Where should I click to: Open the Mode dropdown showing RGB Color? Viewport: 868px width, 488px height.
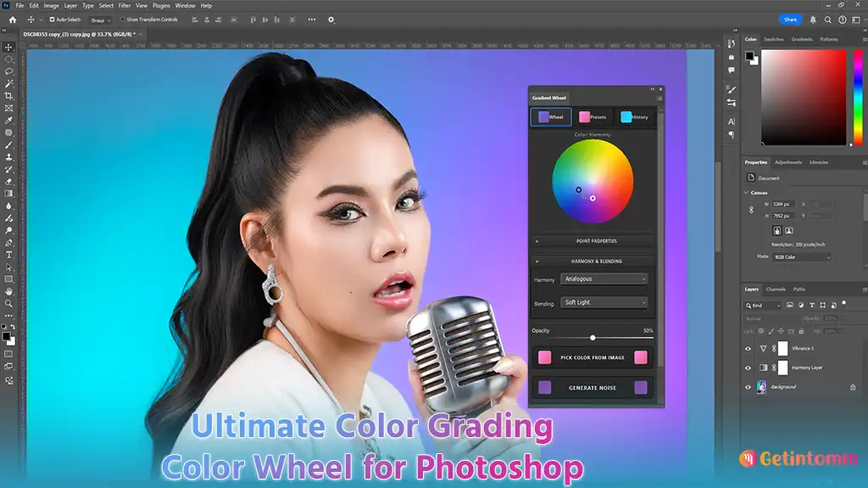[802, 258]
